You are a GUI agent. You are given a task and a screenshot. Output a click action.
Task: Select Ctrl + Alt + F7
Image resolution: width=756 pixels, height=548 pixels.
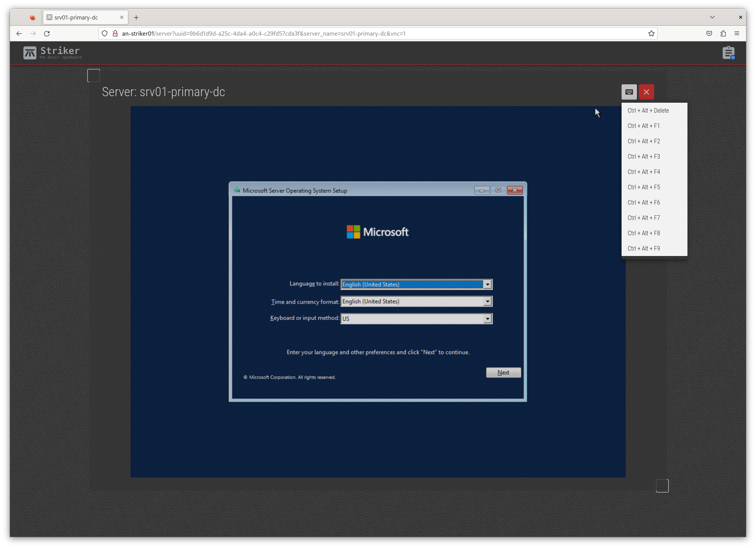pos(654,218)
